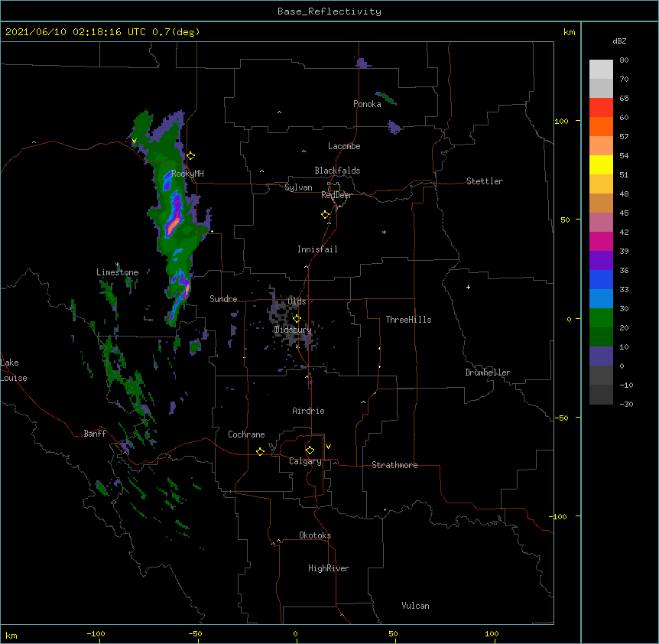The width and height of the screenshot is (659, 644).
Task: Select the light blue 30-33 dBZ swatch
Action: [601, 299]
